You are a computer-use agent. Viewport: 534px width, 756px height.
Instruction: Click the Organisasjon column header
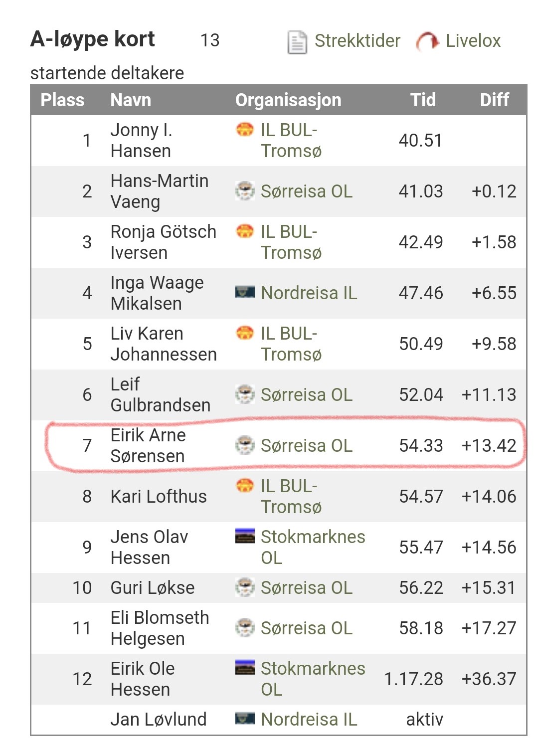pos(288,100)
